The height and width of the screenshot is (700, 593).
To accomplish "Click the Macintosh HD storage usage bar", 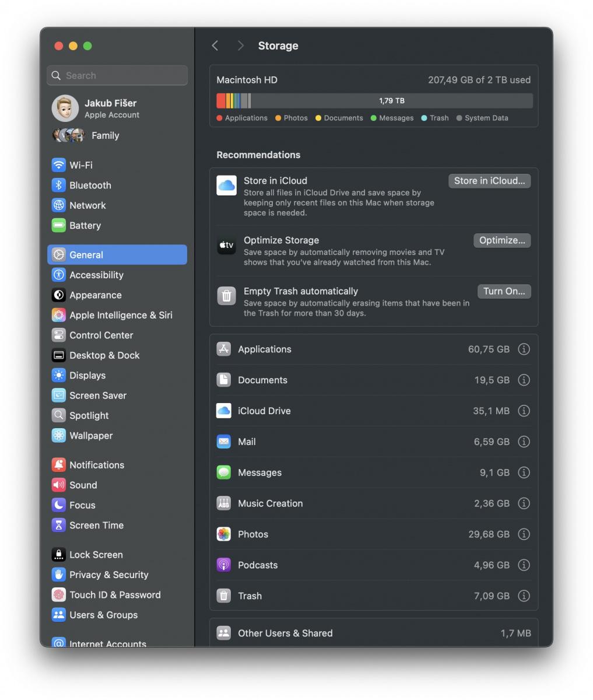I will [x=374, y=101].
